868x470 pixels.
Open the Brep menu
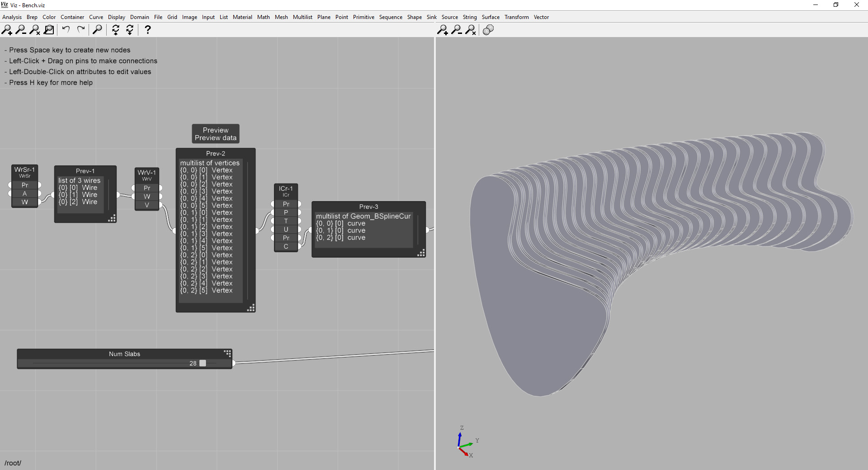[x=32, y=17]
